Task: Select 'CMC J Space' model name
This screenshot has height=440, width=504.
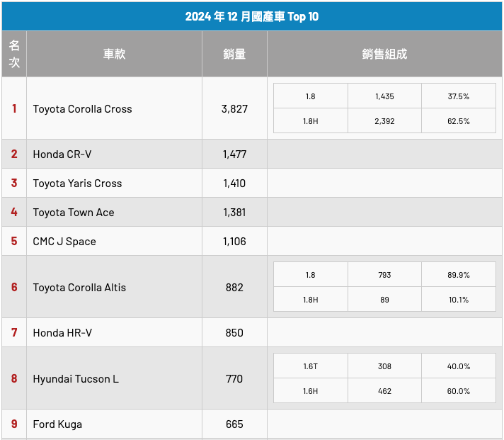Action: pyautogui.click(x=64, y=241)
